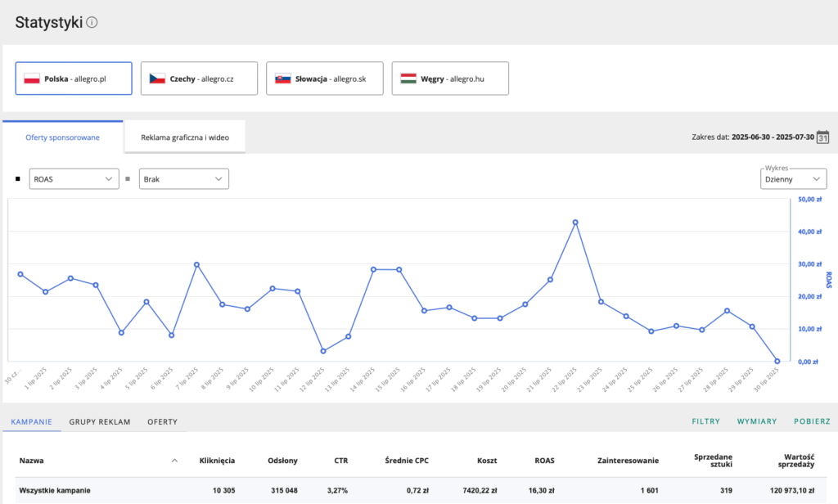Click the black square ROAS series marker
Screen dimensions: 838x504
[x=18, y=178]
